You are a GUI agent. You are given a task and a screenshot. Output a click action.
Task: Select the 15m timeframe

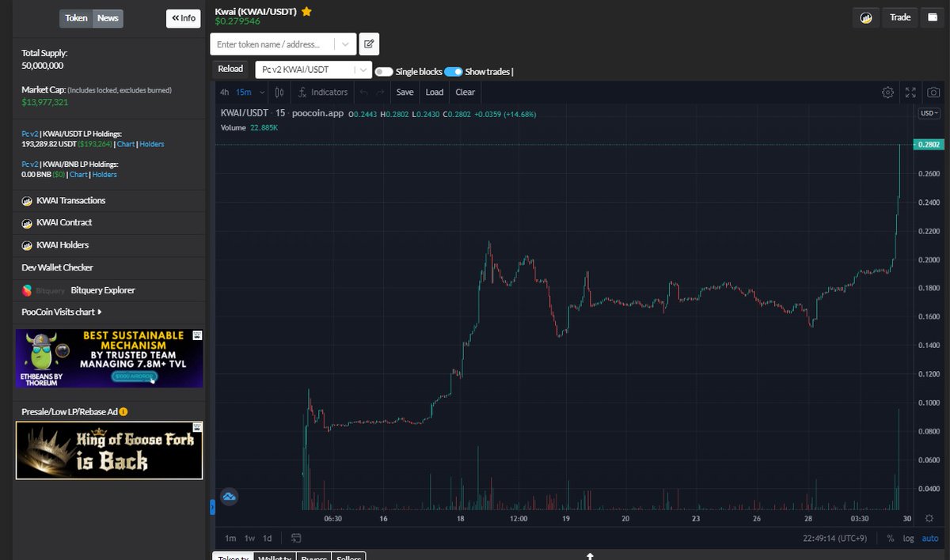pos(243,92)
